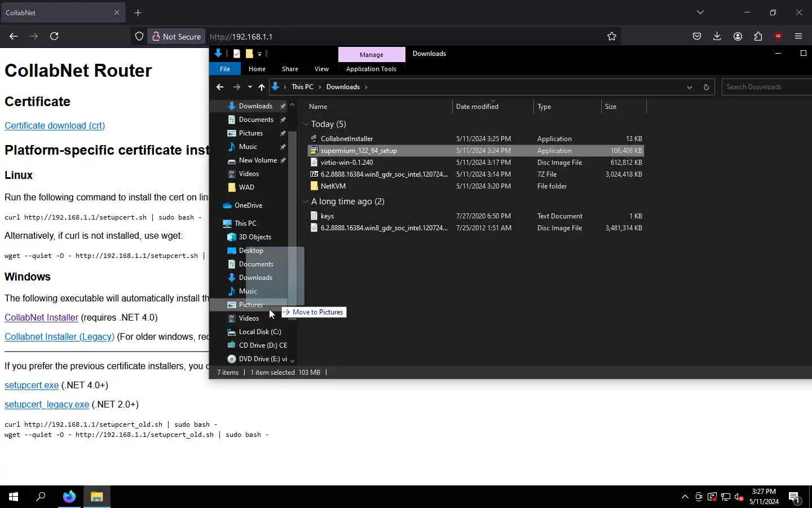The width and height of the screenshot is (812, 508).
Task: Open Explorer's recent locations dropdown arrow
Action: click(250, 87)
